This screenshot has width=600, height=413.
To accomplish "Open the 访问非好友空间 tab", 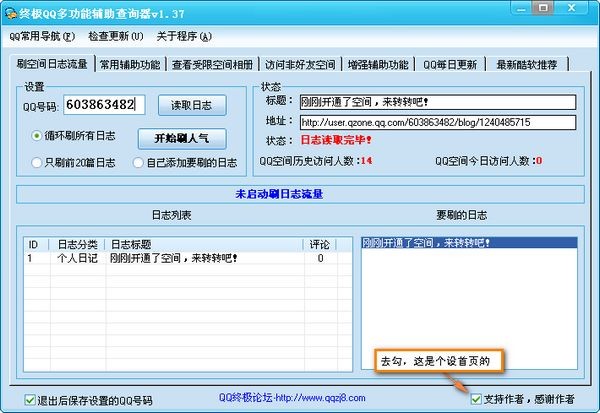I will coord(300,65).
